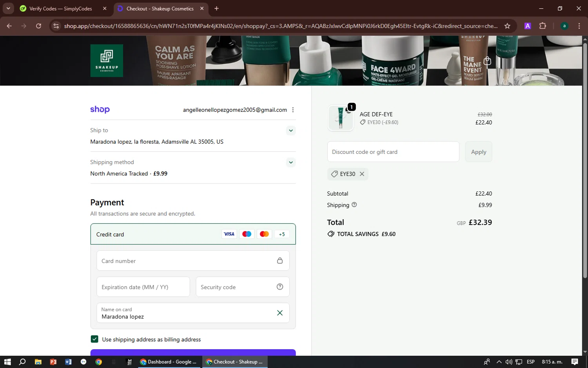This screenshot has height=368, width=588.
Task: Close the Verify Codes SimplyCodes tab
Action: pyautogui.click(x=105, y=8)
